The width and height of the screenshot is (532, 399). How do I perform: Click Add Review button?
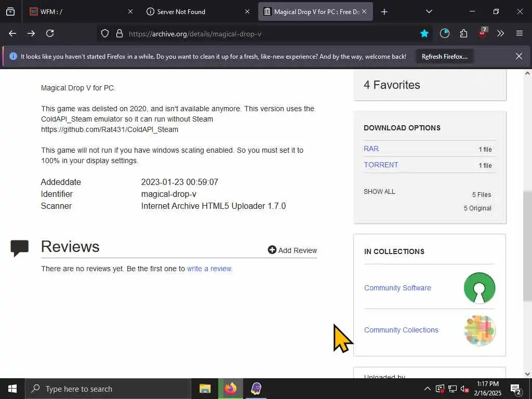(x=292, y=250)
